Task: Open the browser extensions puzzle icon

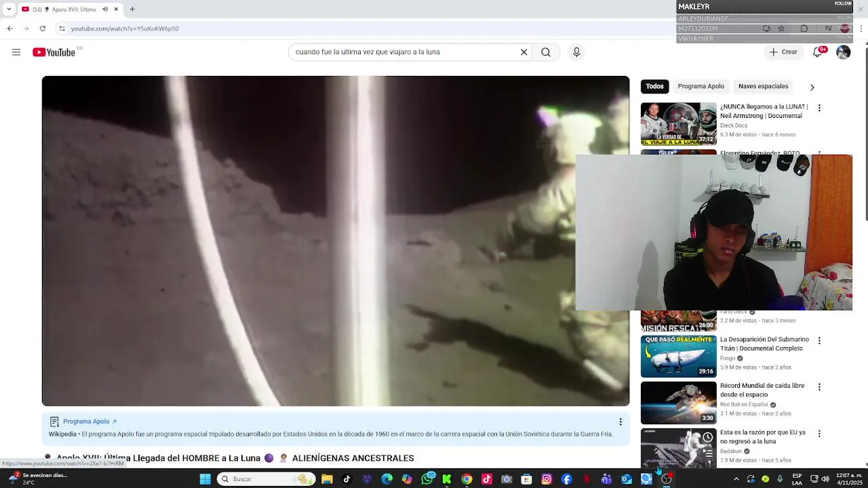Action: coord(804,28)
